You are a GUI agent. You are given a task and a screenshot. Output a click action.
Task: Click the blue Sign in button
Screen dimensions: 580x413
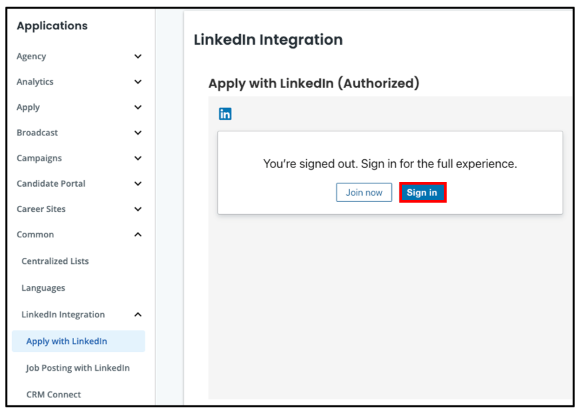(x=422, y=192)
